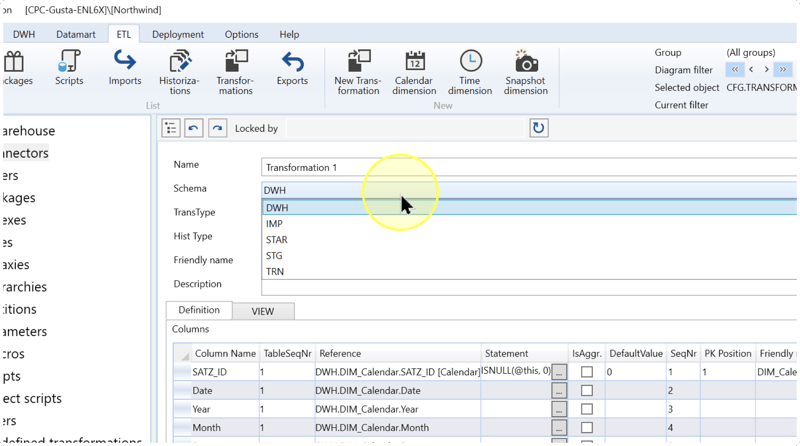Screen dimensions: 800x446
Task: Select the Connectors tree item
Action: (26, 153)
